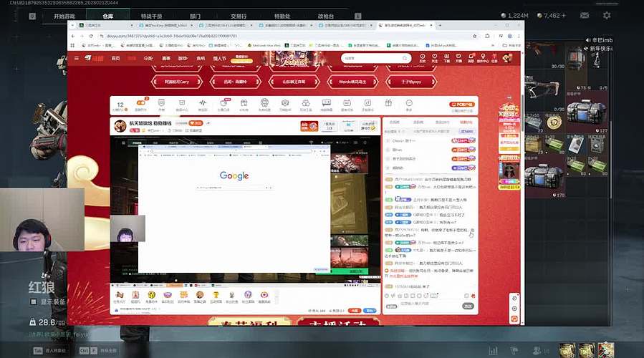
Task: Select the 交易行 tab in game menu
Action: tap(239, 15)
